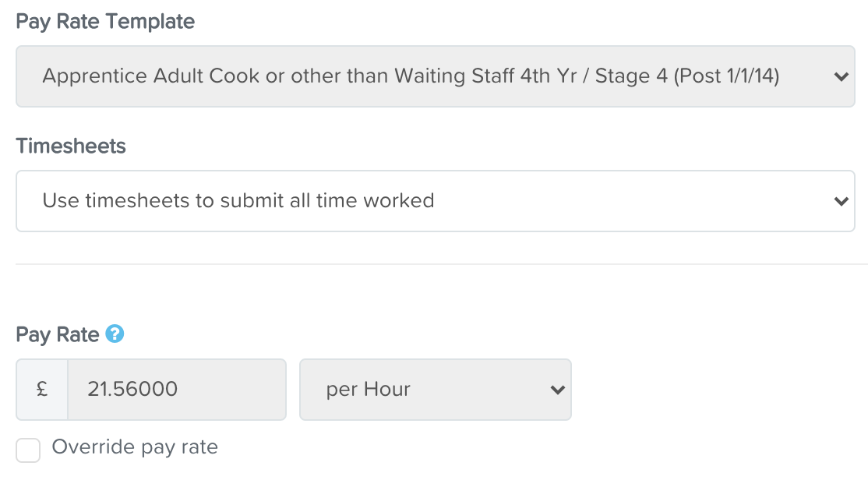Toggle override via the 'Override pay rate' label
868x480 pixels.
pyautogui.click(x=135, y=446)
